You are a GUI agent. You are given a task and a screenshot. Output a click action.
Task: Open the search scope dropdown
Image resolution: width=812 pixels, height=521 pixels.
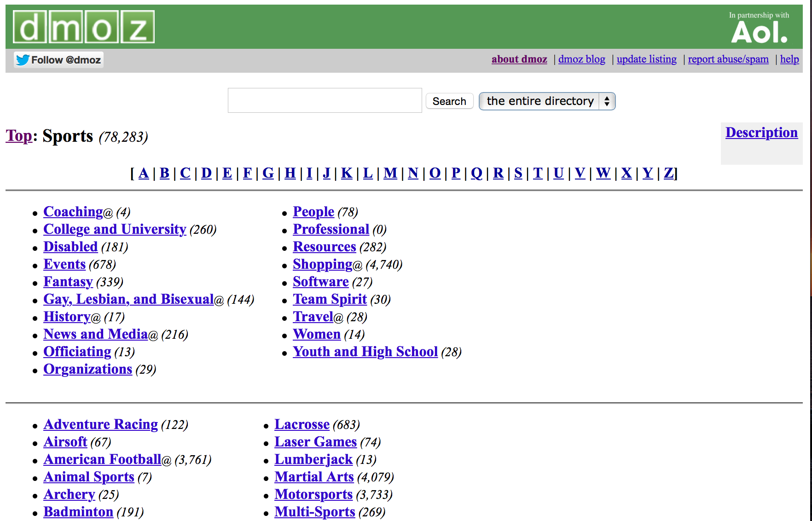[x=546, y=101]
